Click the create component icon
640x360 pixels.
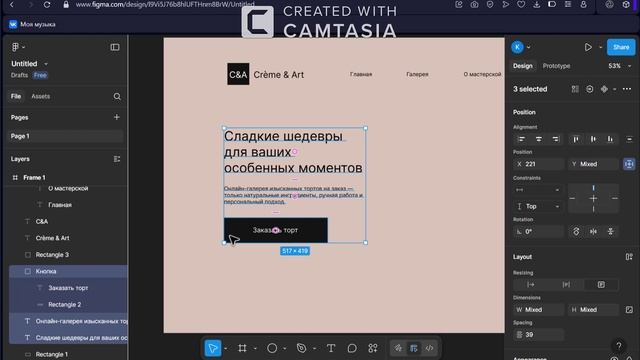(604, 89)
